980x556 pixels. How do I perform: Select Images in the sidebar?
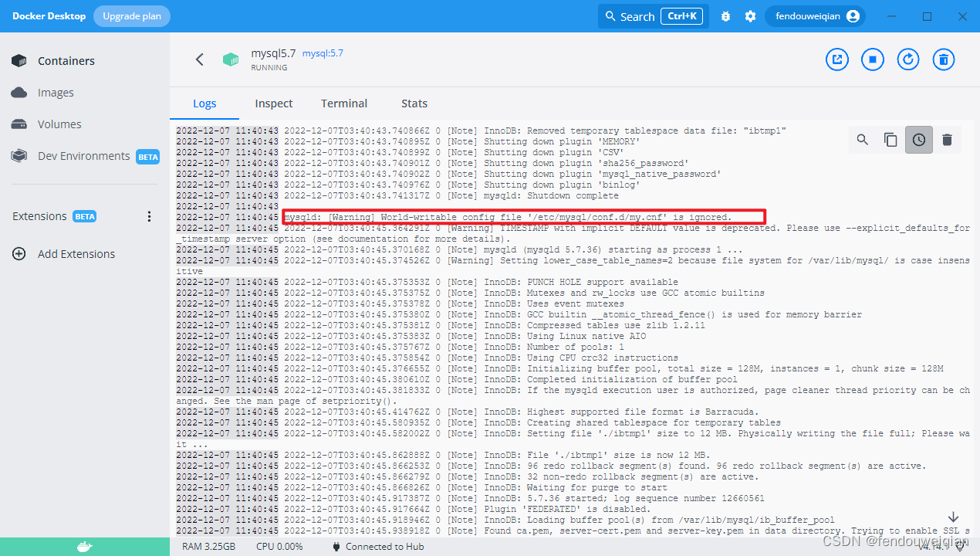[56, 92]
